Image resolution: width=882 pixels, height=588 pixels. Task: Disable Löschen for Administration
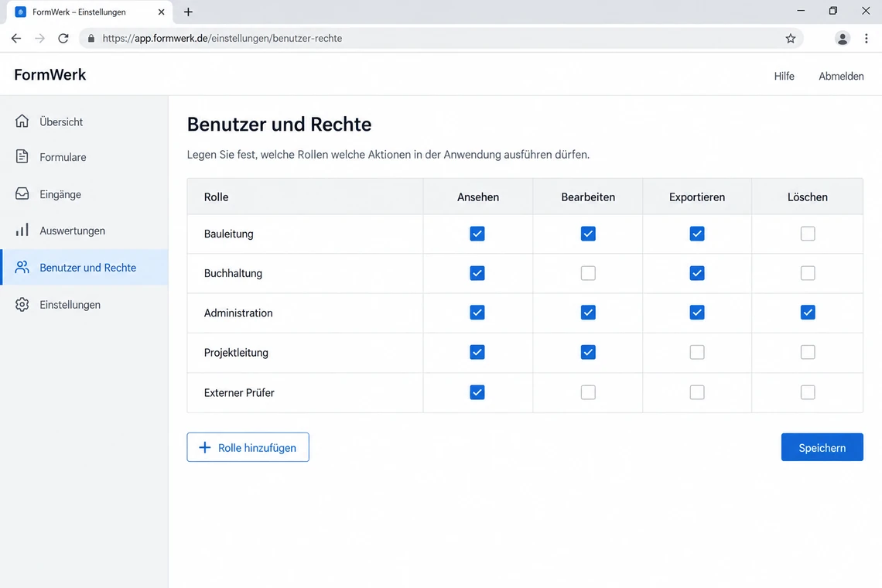(x=808, y=313)
